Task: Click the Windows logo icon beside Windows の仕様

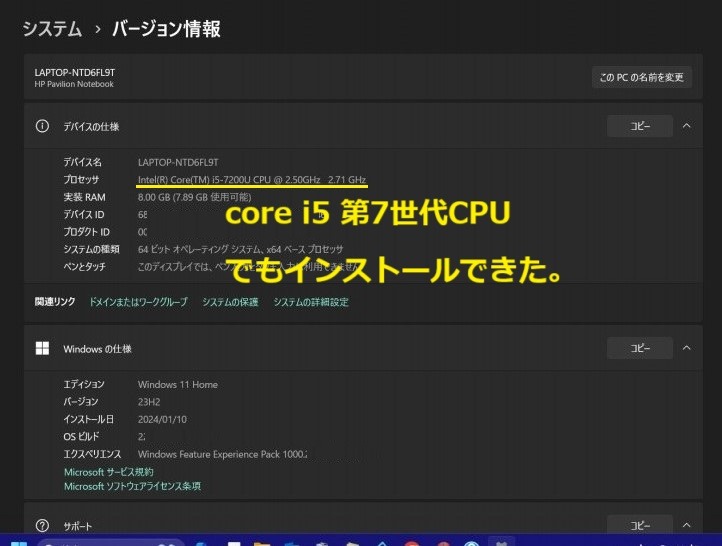Action: pos(42,348)
